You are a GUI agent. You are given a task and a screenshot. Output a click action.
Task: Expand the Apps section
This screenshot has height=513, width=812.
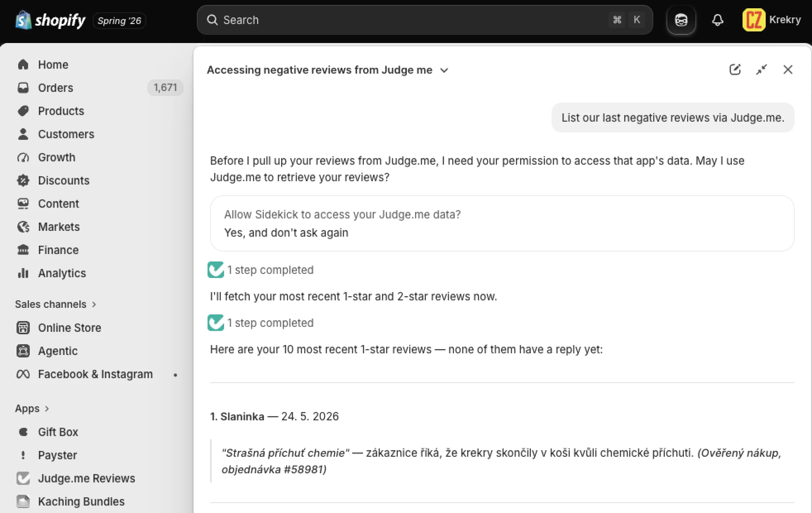pos(32,408)
